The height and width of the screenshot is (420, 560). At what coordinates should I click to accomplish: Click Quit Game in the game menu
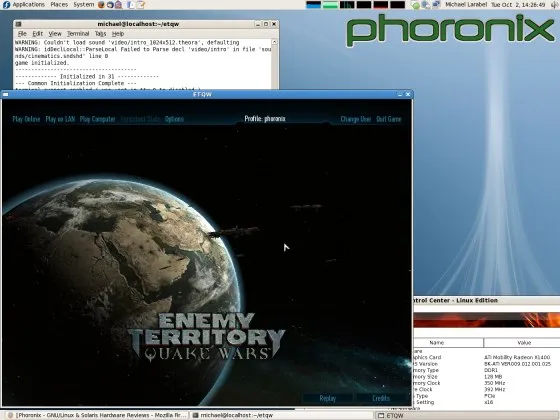[x=389, y=119]
